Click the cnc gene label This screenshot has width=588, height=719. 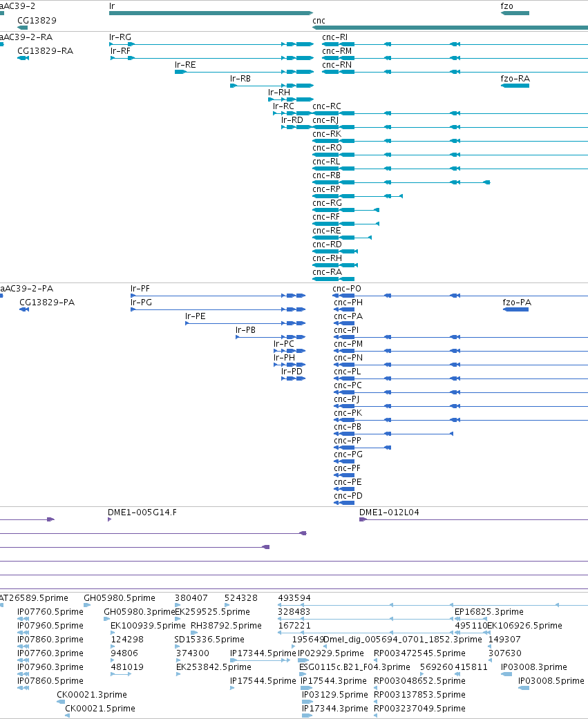tap(319, 21)
